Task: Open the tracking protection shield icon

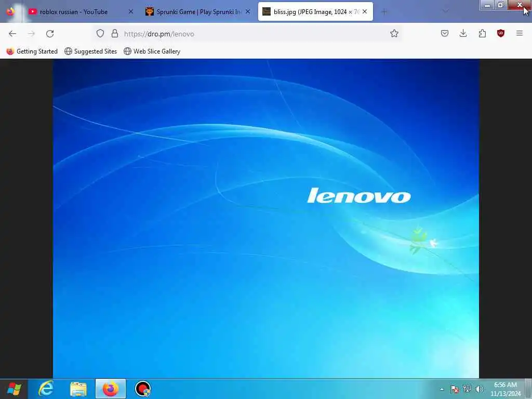Action: click(x=100, y=33)
